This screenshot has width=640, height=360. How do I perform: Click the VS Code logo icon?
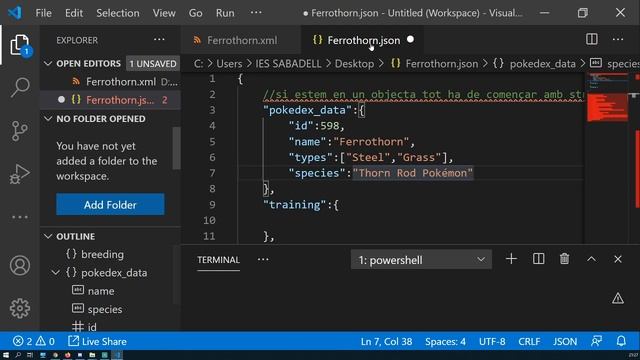15,13
